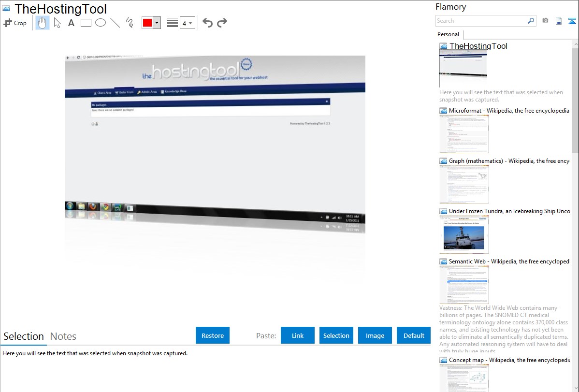The width and height of the screenshot is (579, 392).
Task: Click the Graph (mathematics) title text
Action: point(509,161)
